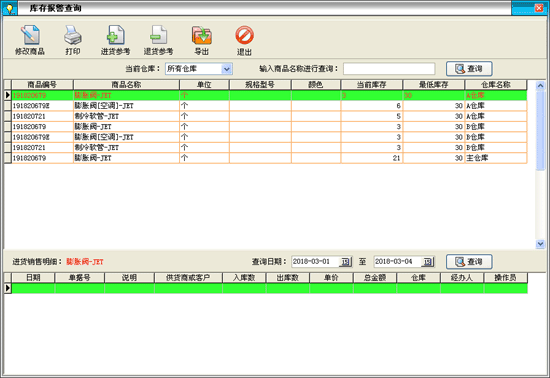Click the 经办人 column header

coord(462,278)
